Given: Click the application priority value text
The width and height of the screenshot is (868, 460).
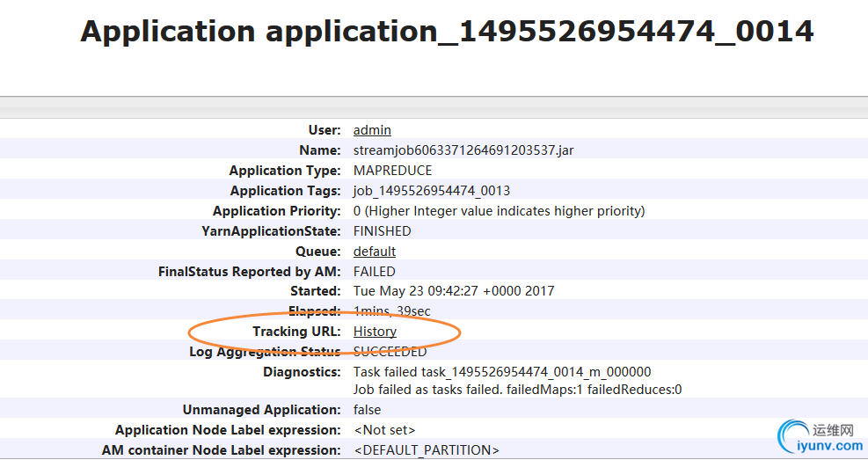Looking at the screenshot, I should [x=499, y=211].
